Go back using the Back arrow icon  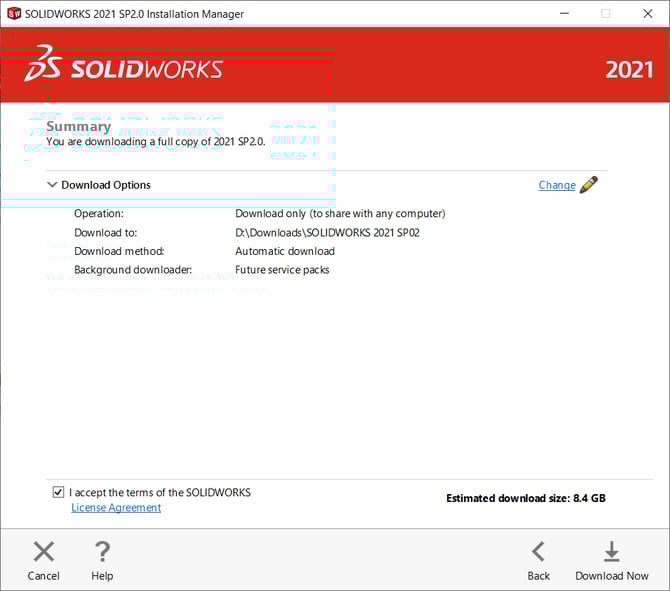(538, 552)
